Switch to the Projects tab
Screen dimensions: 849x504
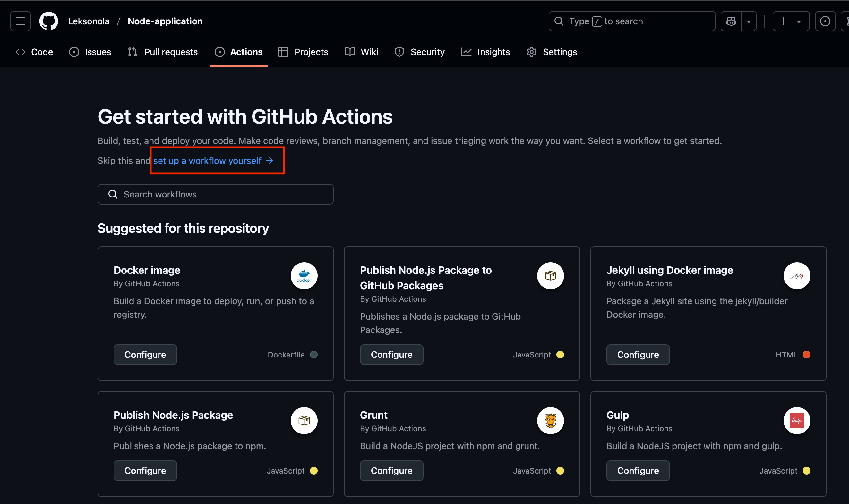[x=303, y=52]
